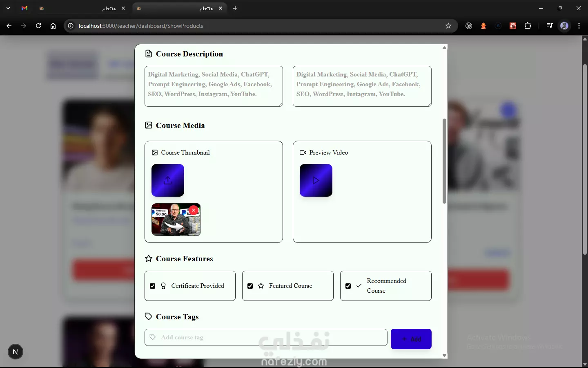This screenshot has width=588, height=368.
Task: Bookmark this page with star icon
Action: point(448,26)
